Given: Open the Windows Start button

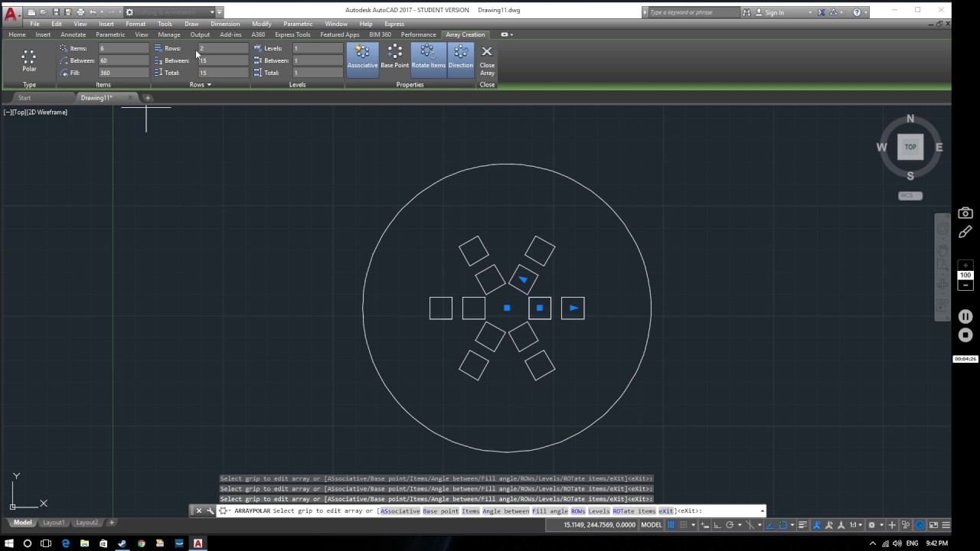Looking at the screenshot, I should point(8,543).
